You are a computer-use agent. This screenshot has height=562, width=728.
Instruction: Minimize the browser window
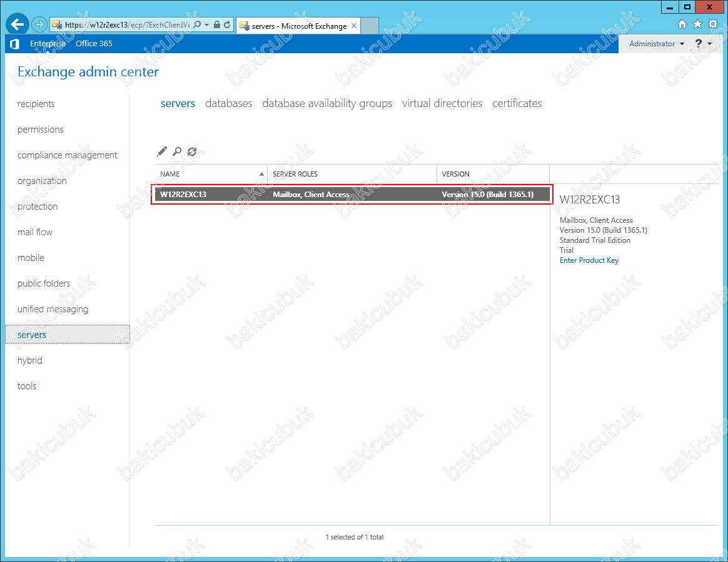click(x=669, y=7)
